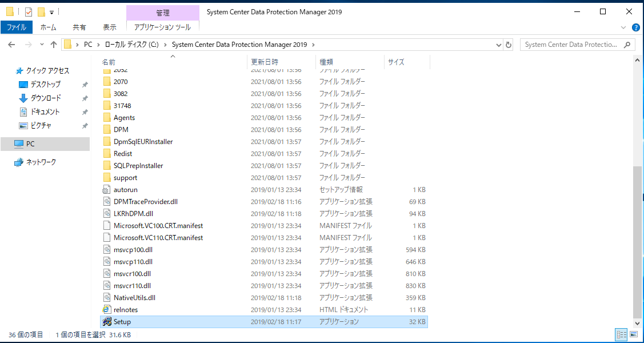Click PC in the address bar path
This screenshot has height=343, width=644.
pyautogui.click(x=89, y=45)
